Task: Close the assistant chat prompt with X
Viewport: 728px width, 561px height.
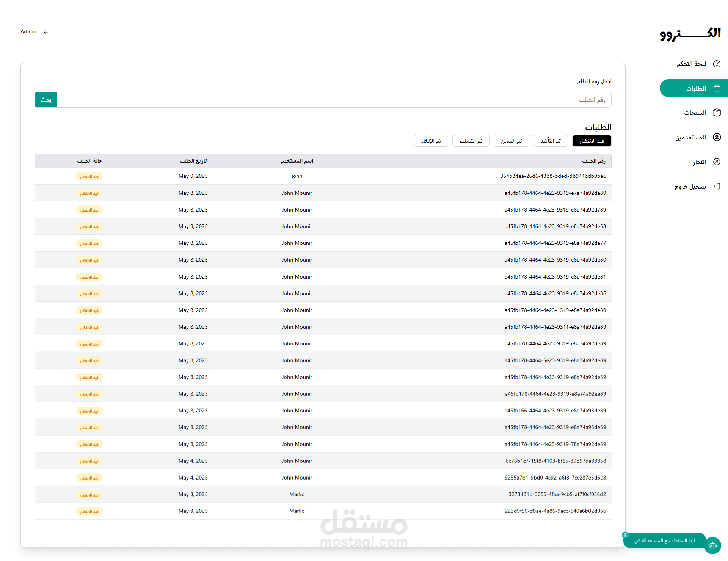Action: pos(625,535)
